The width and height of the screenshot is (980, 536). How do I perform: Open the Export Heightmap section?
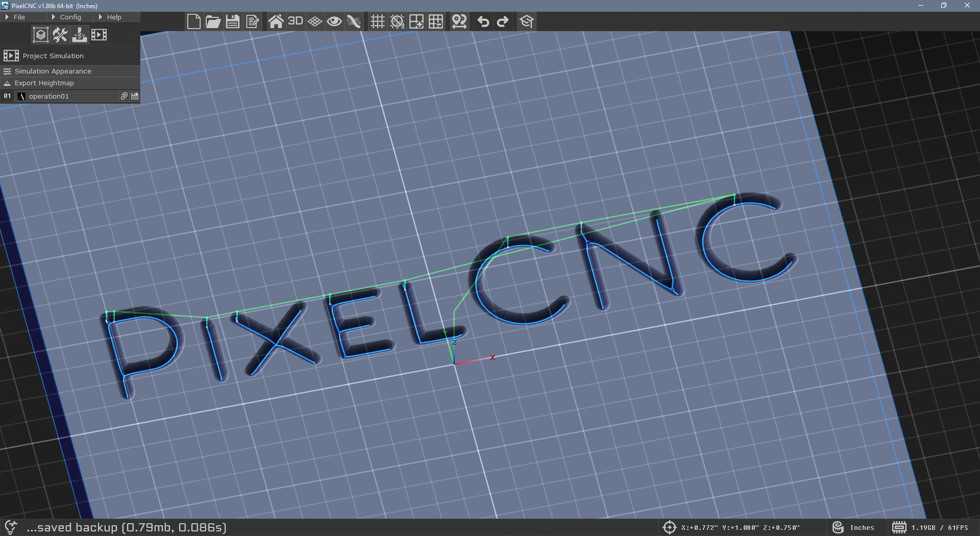click(x=70, y=83)
